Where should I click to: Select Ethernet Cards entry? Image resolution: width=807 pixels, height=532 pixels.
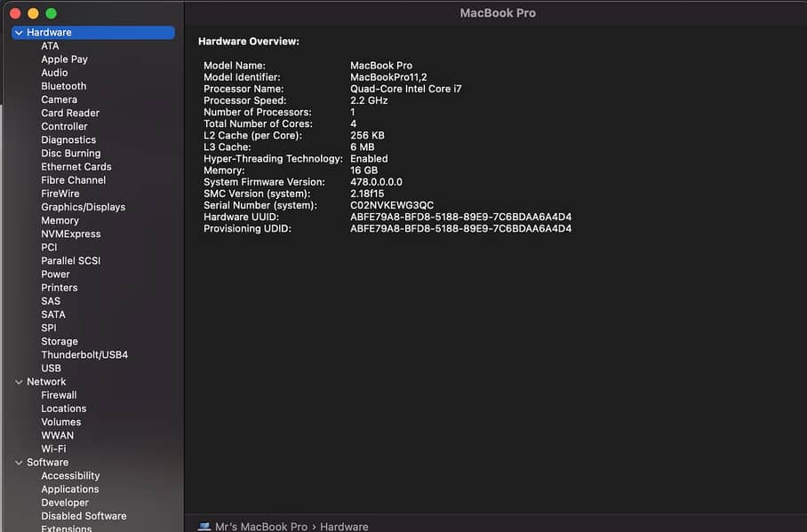(76, 167)
